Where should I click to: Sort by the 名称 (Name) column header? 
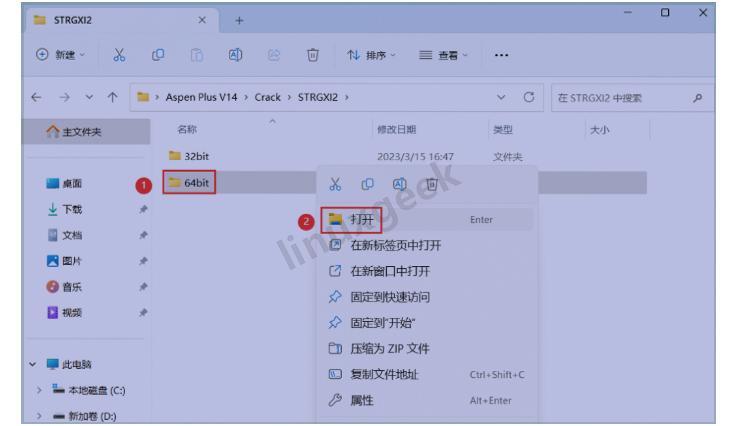tap(187, 129)
